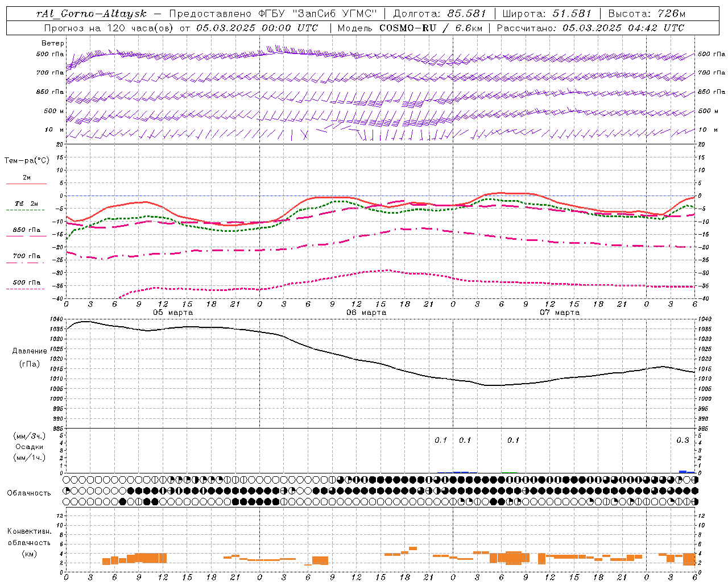
Task: Click the 850 гПа temperature legend entry
Action: click(26, 230)
